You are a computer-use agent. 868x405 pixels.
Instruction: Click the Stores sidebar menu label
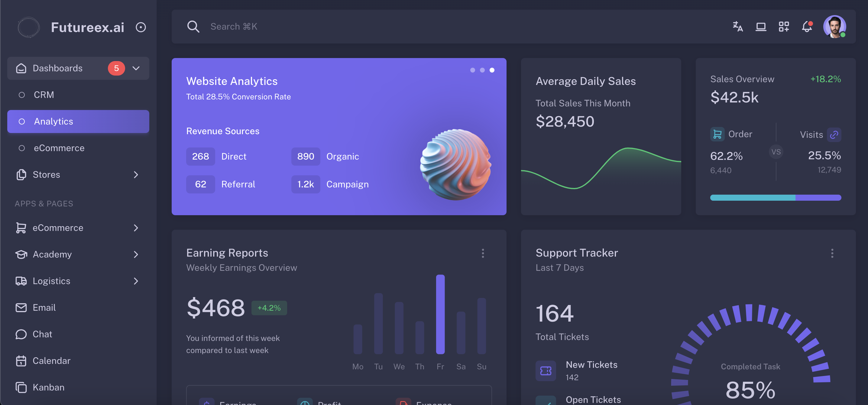tap(46, 174)
